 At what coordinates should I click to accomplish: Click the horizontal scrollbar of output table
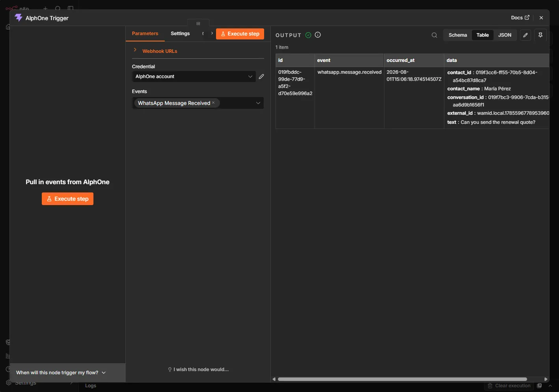[402, 379]
